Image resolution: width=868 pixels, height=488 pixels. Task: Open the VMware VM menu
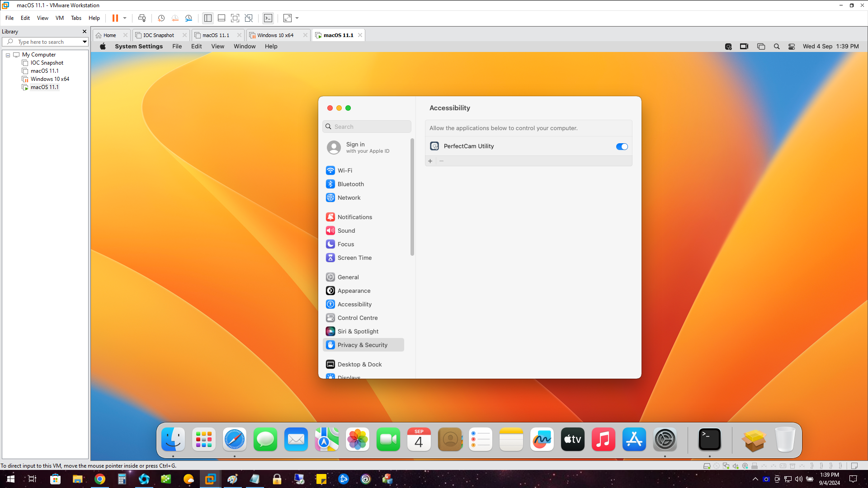click(x=60, y=18)
